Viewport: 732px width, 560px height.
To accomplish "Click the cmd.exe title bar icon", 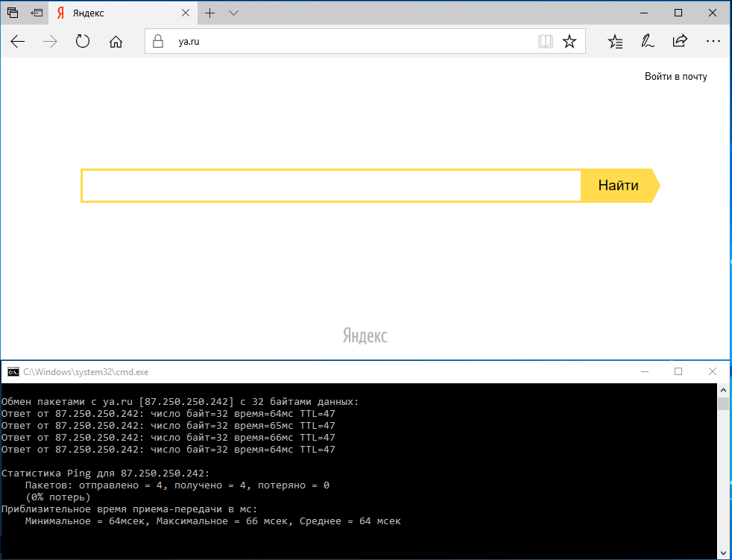I will pyautogui.click(x=13, y=372).
